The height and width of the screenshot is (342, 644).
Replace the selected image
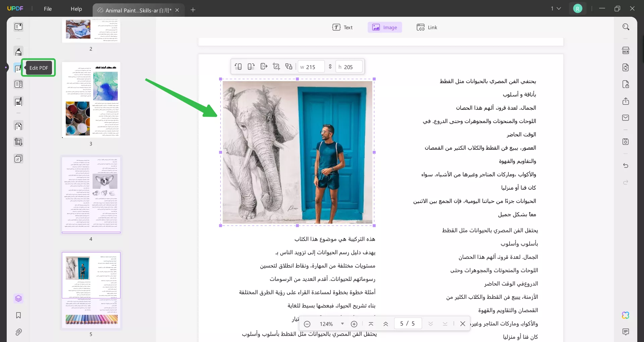coord(289,66)
